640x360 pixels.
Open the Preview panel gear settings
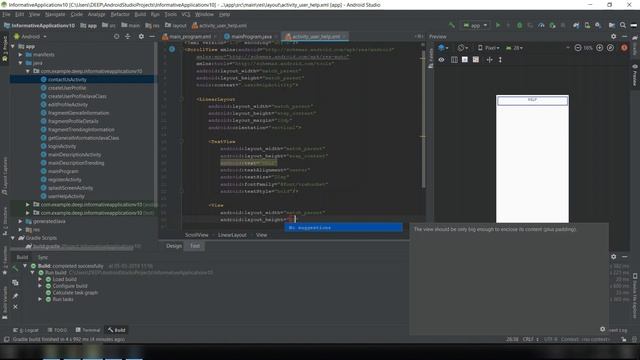tap(613, 36)
